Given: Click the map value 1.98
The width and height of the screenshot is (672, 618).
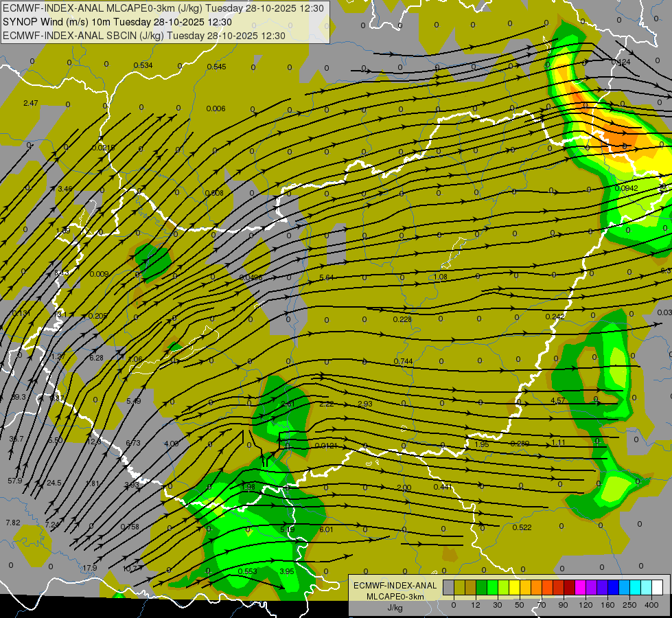Looking at the screenshot, I should (248, 487).
